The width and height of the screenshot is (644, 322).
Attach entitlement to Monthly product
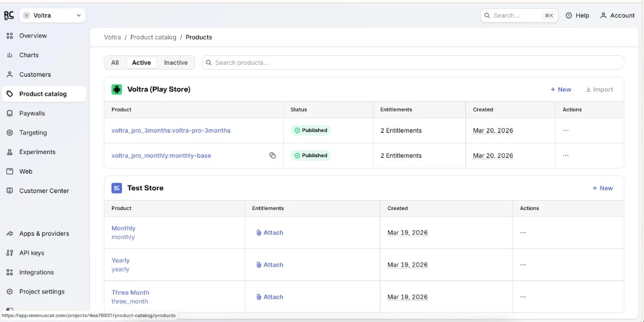point(270,233)
